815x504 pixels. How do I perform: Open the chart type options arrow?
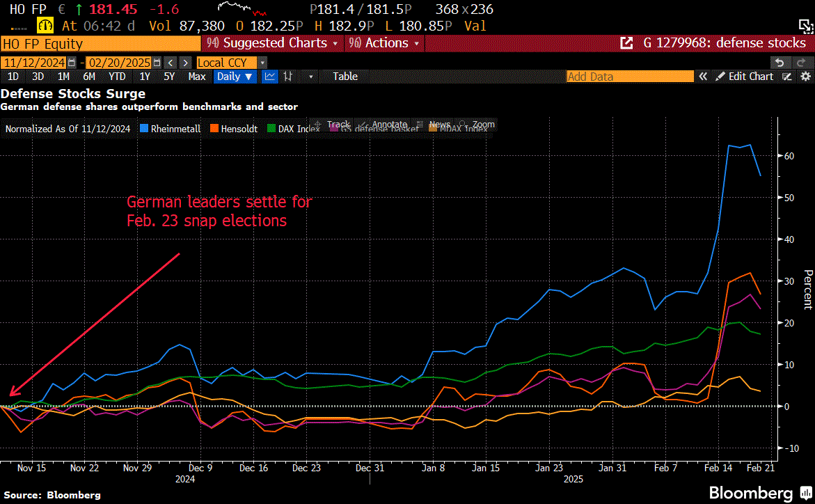tap(311, 77)
